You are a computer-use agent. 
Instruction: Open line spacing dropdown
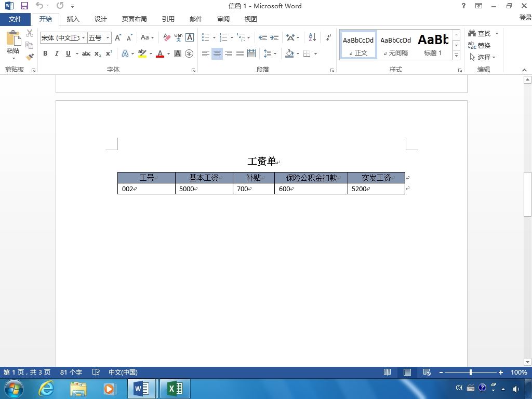coord(270,54)
